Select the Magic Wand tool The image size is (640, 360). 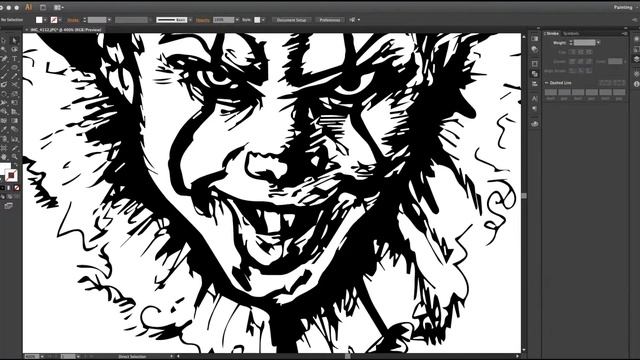click(4, 49)
